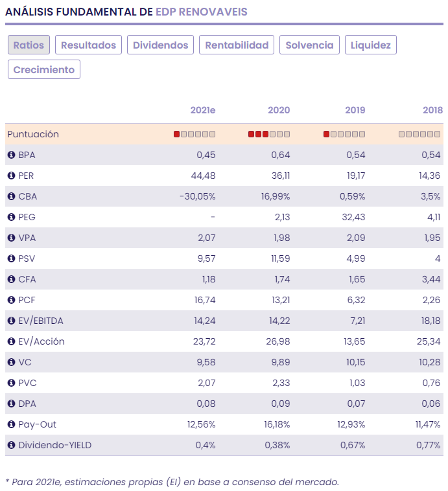This screenshot has height=491, width=448.
Task: Show the Rentabilidad tab
Action: coord(237,45)
